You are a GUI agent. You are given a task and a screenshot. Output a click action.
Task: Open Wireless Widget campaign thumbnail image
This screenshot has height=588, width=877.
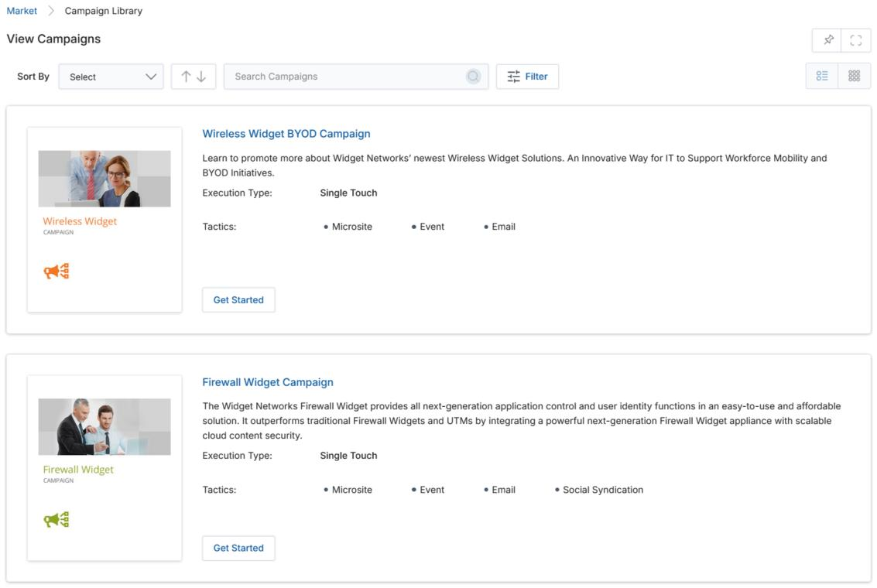click(x=104, y=179)
